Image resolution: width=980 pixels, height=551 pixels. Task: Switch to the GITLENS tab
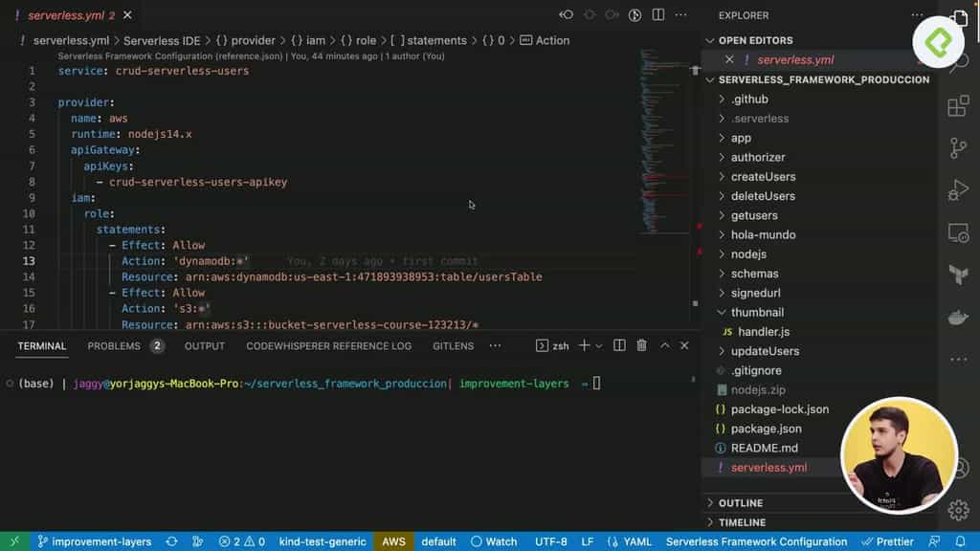452,345
